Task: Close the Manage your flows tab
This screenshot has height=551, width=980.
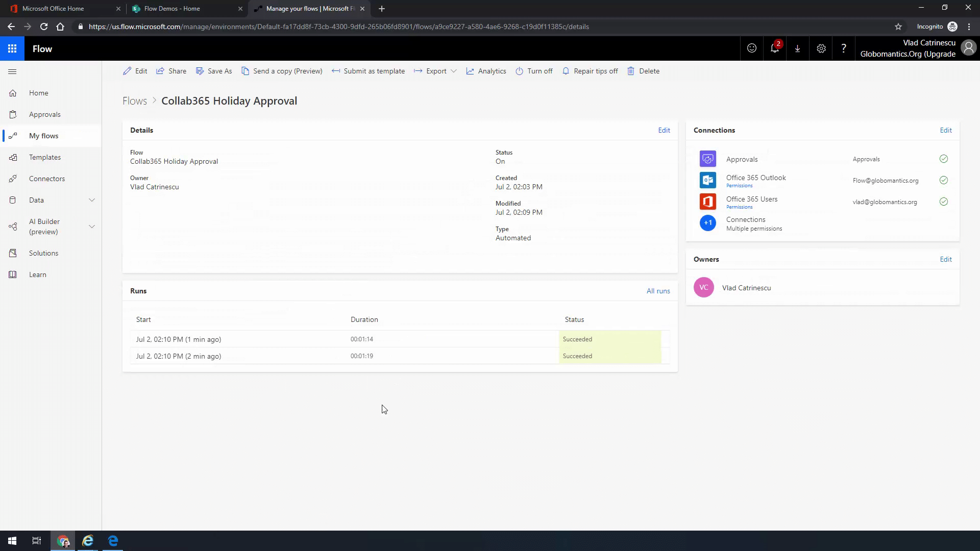Action: click(x=362, y=9)
